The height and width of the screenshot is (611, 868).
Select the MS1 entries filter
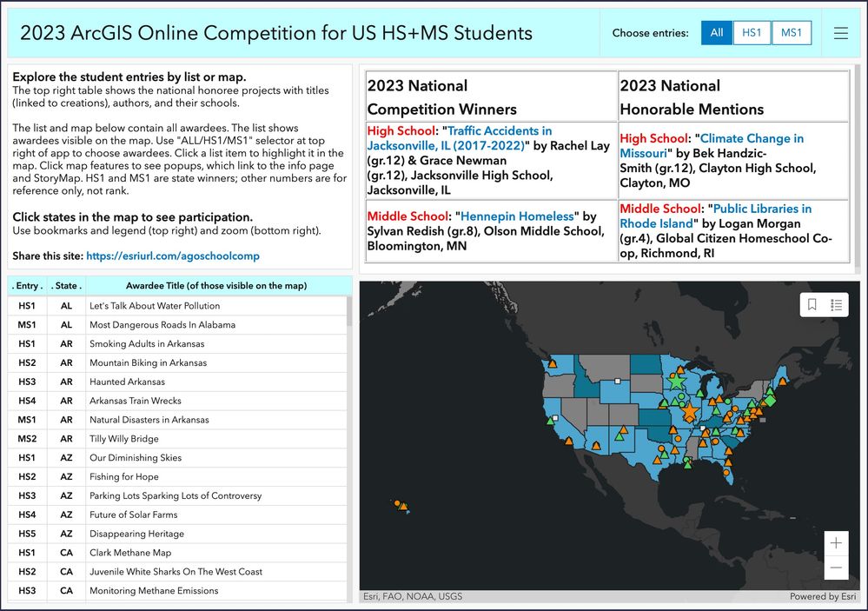792,33
